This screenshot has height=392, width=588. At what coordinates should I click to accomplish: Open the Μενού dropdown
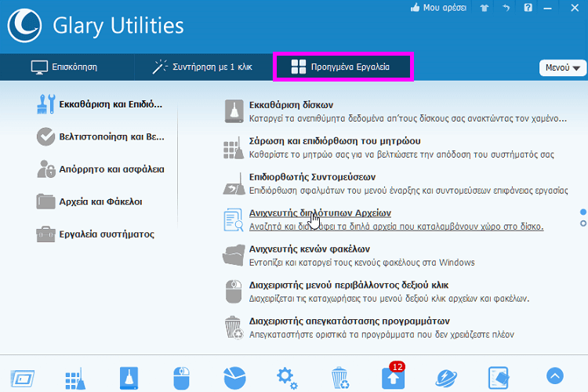(x=562, y=68)
